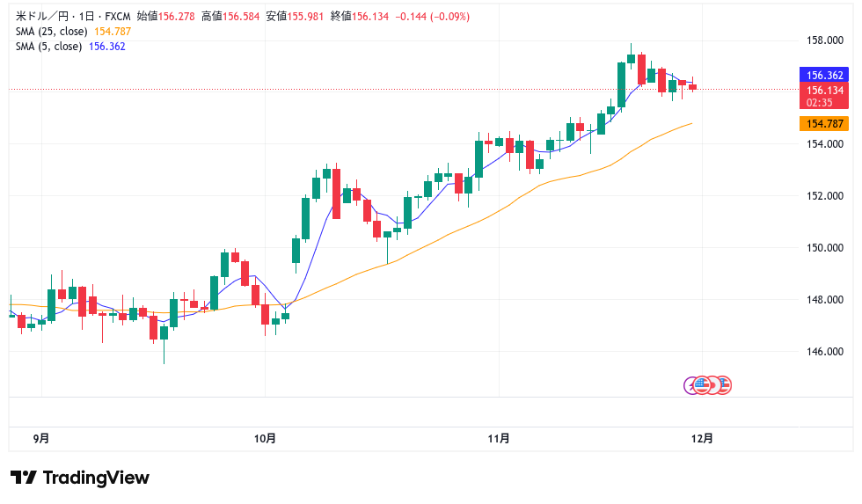Click the blue 156.362 price axis label

(825, 76)
